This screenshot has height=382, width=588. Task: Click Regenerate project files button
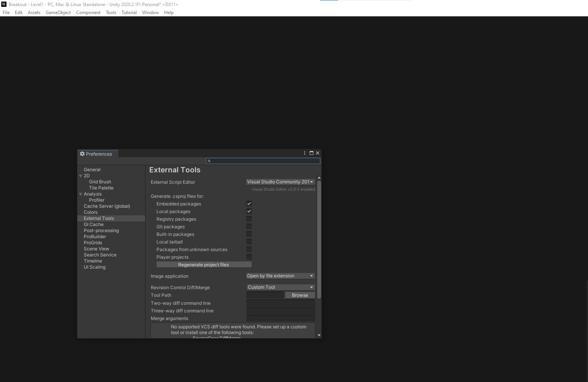coord(204,264)
